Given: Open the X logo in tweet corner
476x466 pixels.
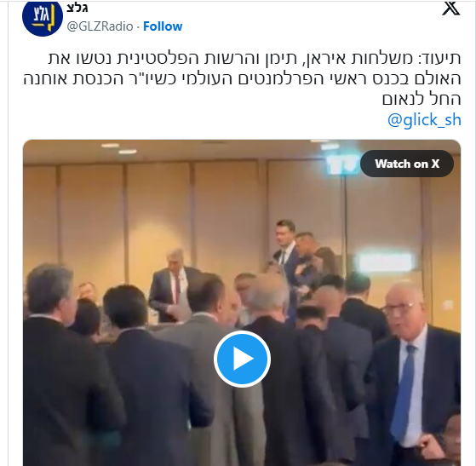Looking at the screenshot, I should tap(450, 9).
